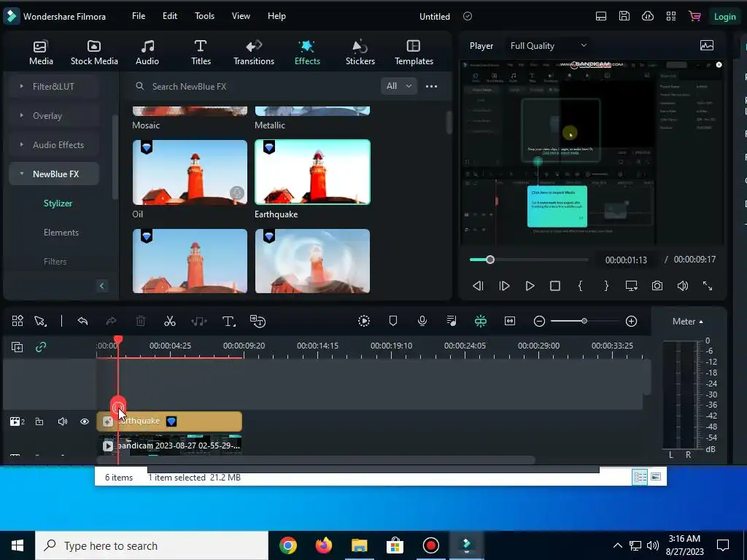Image resolution: width=747 pixels, height=560 pixels.
Task: Open the Templates tab
Action: pyautogui.click(x=414, y=52)
